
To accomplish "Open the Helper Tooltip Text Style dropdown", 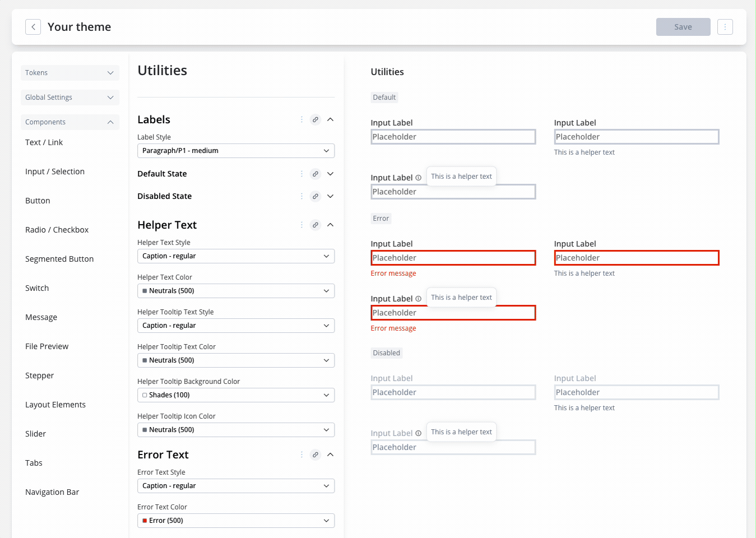I will tap(236, 326).
